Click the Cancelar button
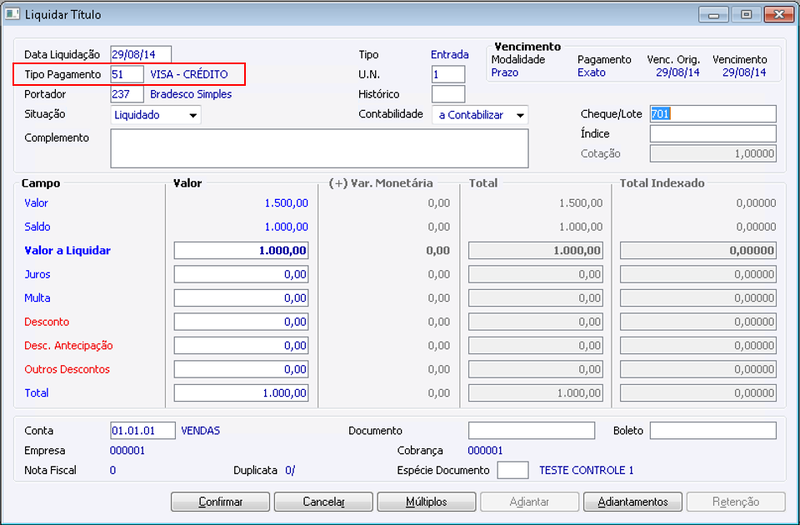This screenshot has width=800, height=525. coord(323,502)
